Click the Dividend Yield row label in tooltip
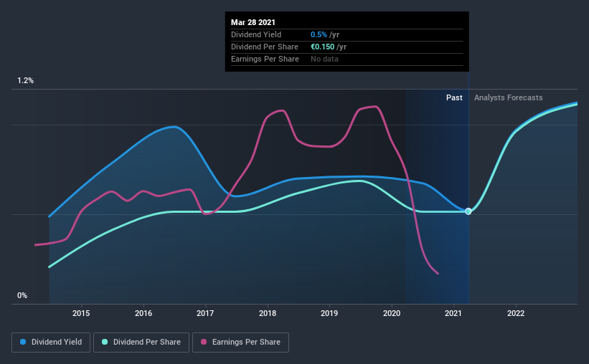This screenshot has height=364, width=589. click(256, 34)
